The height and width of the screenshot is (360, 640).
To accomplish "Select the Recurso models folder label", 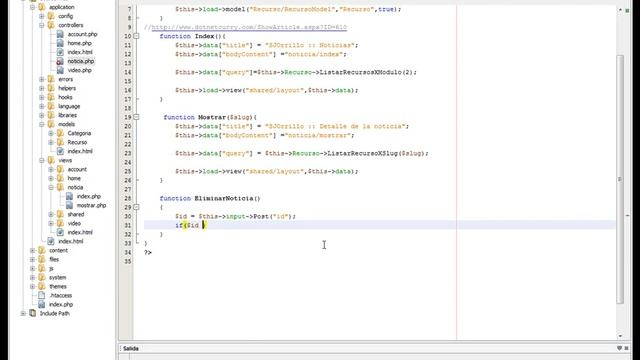I will tap(77, 142).
